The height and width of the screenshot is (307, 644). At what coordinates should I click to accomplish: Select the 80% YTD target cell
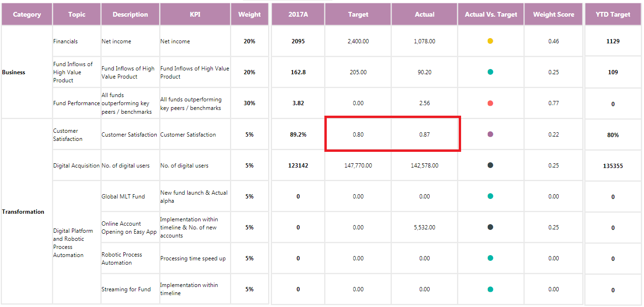point(613,135)
